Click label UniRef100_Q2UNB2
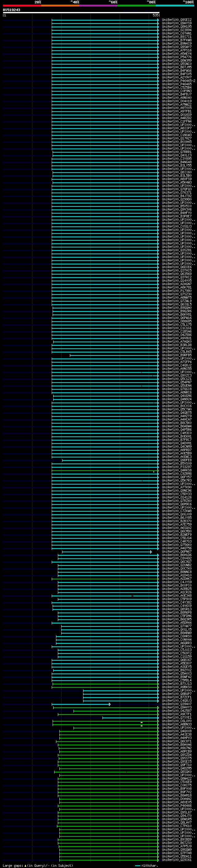This screenshot has width=197, height=868. (177, 565)
